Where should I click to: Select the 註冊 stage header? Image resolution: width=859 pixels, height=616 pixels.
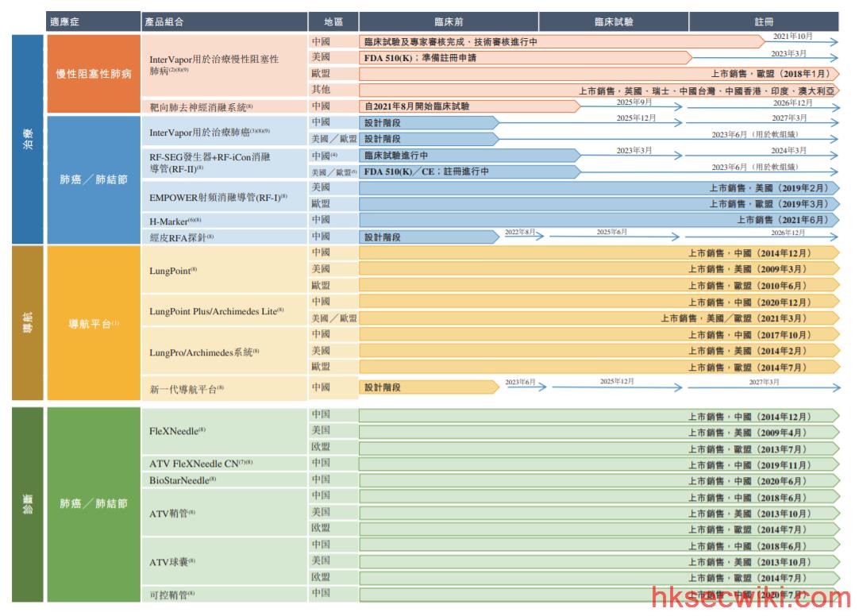(764, 22)
